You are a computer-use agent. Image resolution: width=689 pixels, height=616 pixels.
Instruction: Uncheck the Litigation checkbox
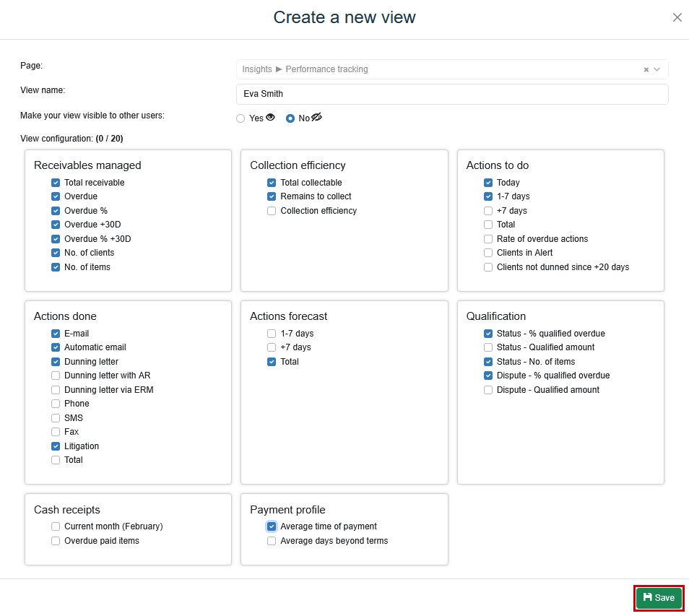(56, 446)
